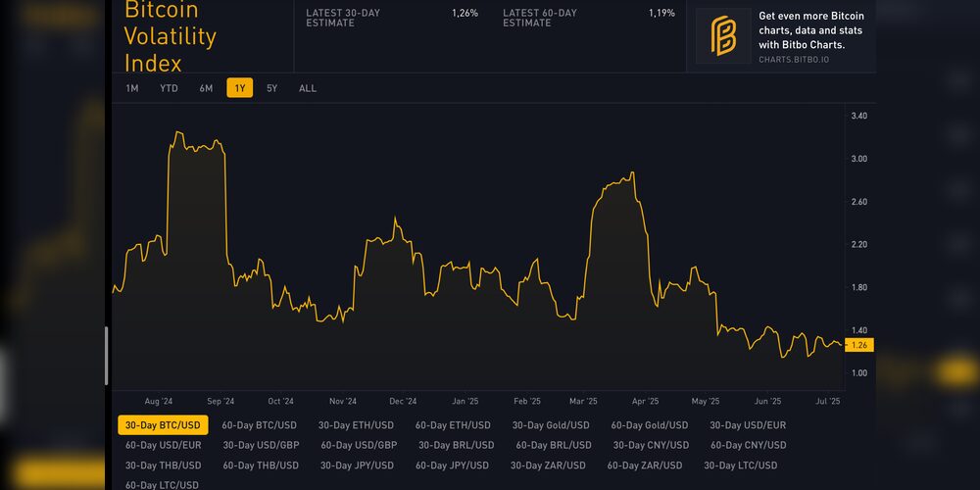Choose 30-Day USD/GBP series
Image resolution: width=980 pixels, height=490 pixels.
[261, 445]
